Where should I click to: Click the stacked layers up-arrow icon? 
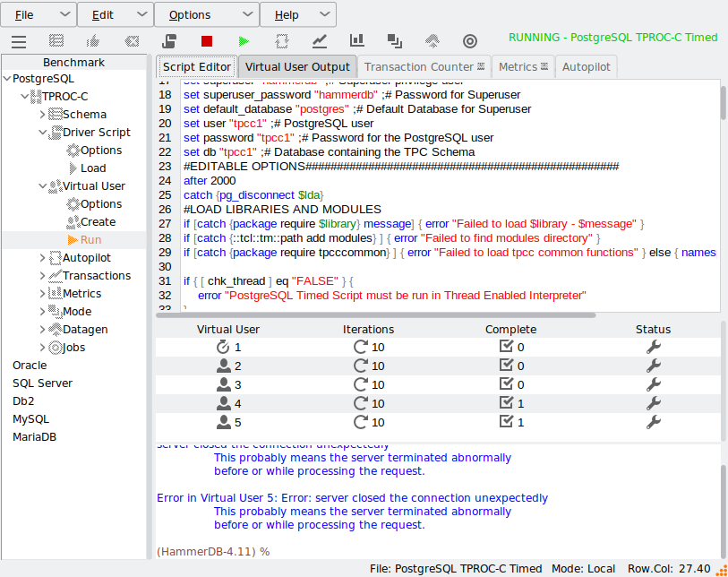coord(433,41)
